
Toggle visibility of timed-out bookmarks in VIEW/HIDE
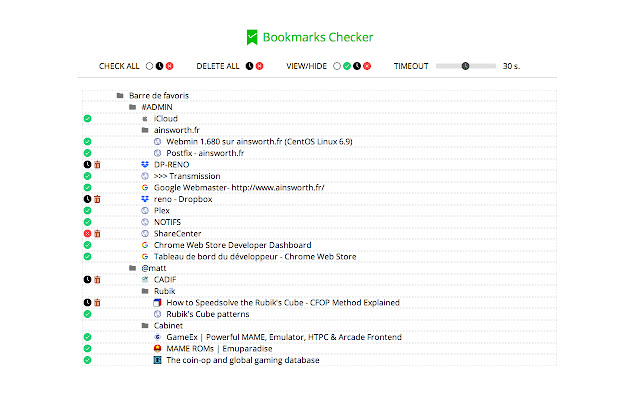click(357, 66)
